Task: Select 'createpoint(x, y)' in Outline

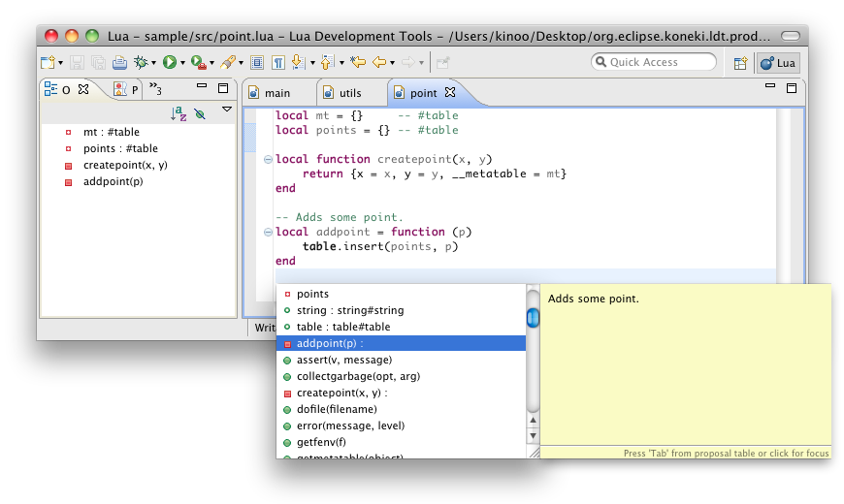Action: pyautogui.click(x=125, y=165)
